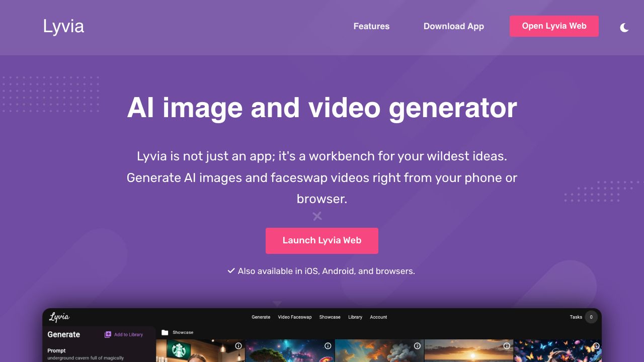
Task: Open info icon on sunset image
Action: (x=507, y=346)
